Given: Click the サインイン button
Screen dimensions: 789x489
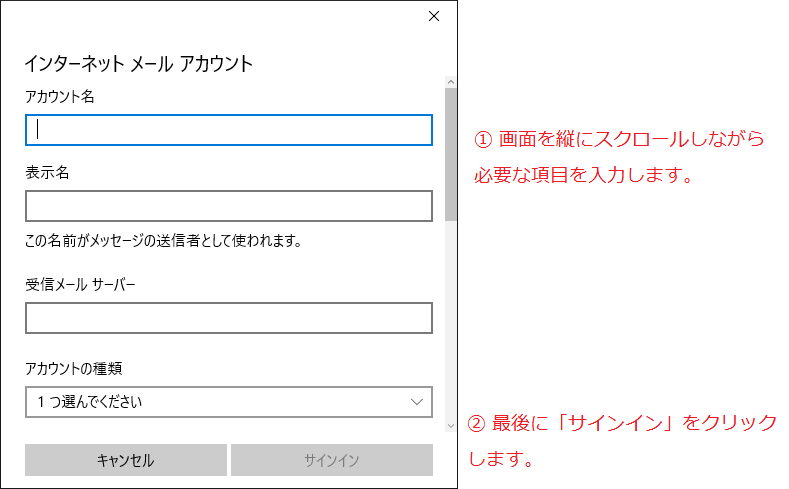Looking at the screenshot, I should coord(332,460).
